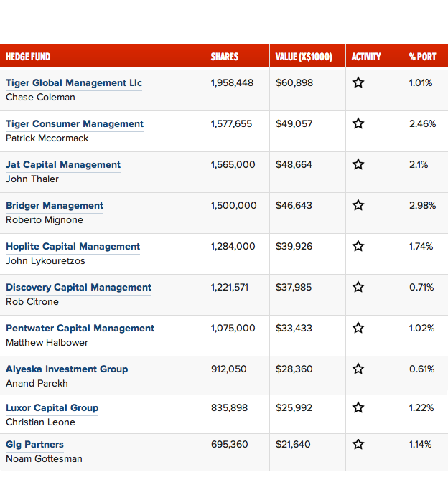This screenshot has height=477, width=448.
Task: Select the portfolio percentage 1.74%
Action: click(x=421, y=246)
